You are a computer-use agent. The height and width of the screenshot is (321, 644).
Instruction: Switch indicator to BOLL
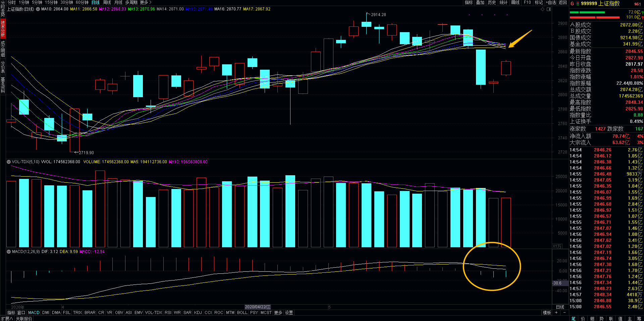(242, 313)
